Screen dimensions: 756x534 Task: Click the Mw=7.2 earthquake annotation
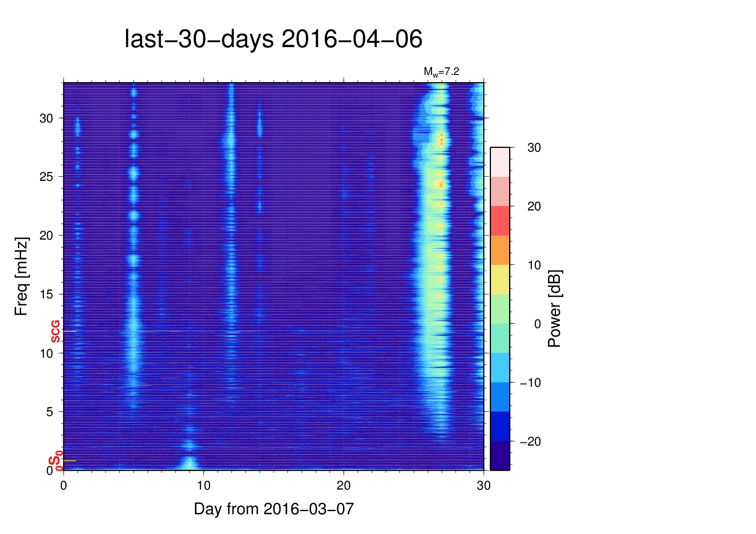click(441, 72)
